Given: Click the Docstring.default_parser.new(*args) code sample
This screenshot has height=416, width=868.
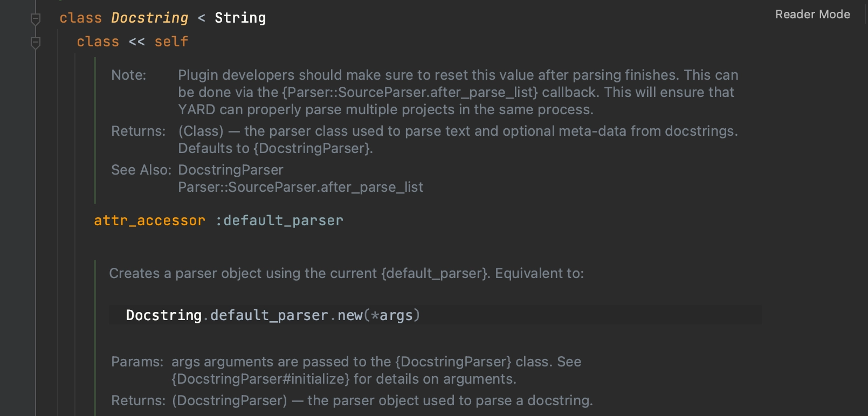Looking at the screenshot, I should 273,315.
